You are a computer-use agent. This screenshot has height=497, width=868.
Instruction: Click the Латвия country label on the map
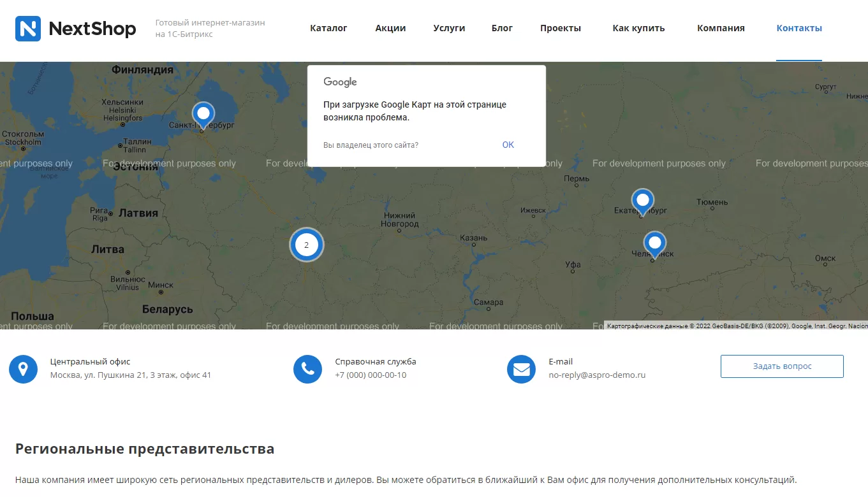point(138,213)
